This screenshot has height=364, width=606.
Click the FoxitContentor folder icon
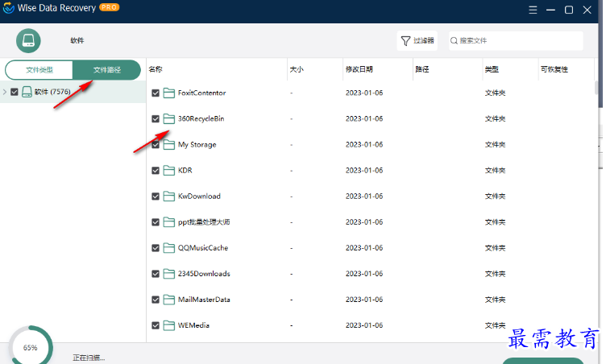pyautogui.click(x=169, y=93)
